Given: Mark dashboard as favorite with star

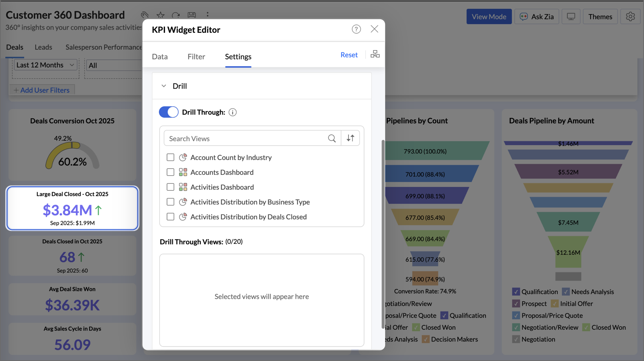Looking at the screenshot, I should pyautogui.click(x=161, y=15).
